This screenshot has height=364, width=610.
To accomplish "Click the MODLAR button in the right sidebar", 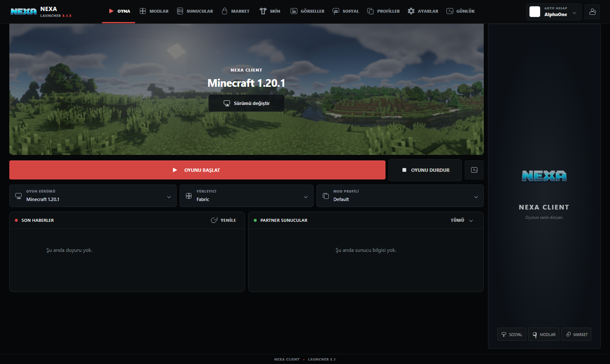I will 544,334.
